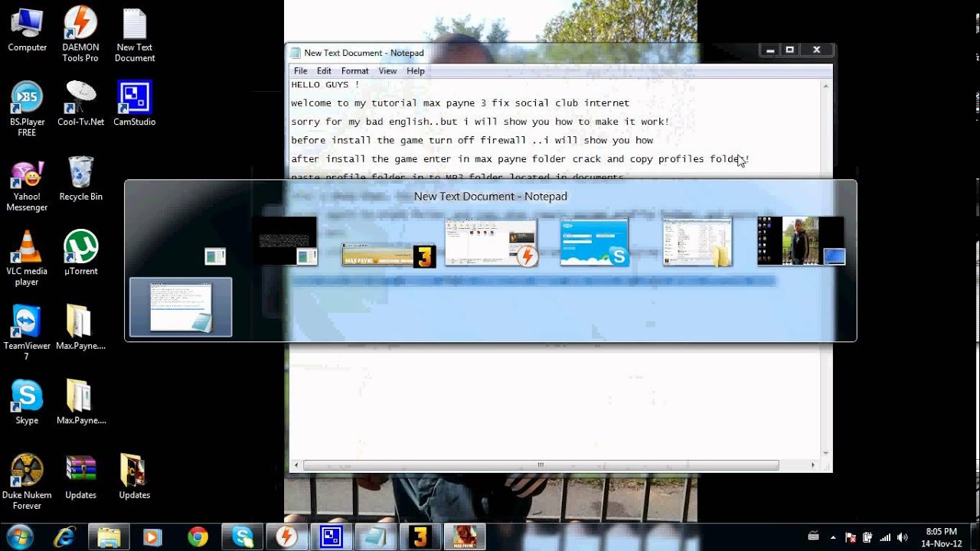
Task: Select highlighted Notepad thumbnail in task switcher
Action: point(181,307)
